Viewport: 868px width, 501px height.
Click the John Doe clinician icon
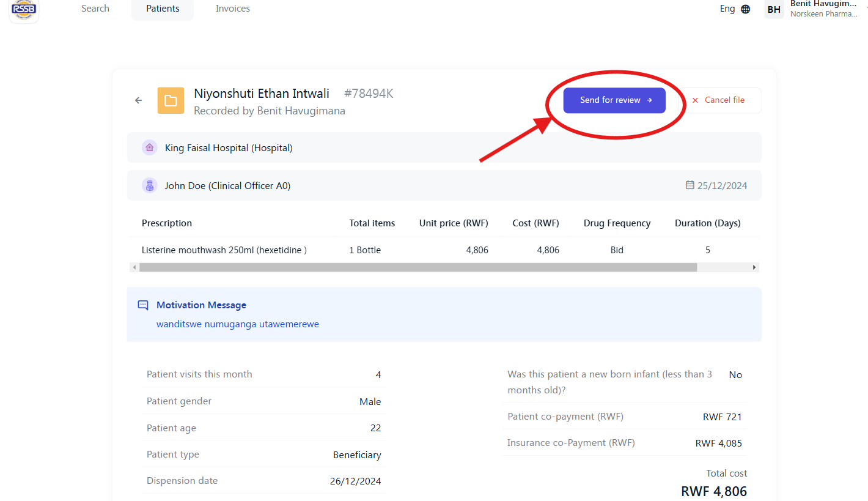tap(150, 185)
